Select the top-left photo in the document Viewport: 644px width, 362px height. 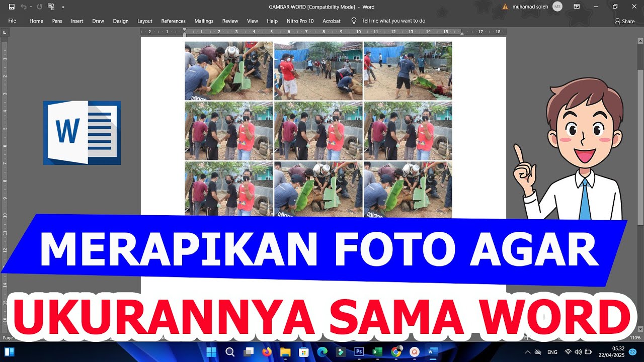[228, 71]
